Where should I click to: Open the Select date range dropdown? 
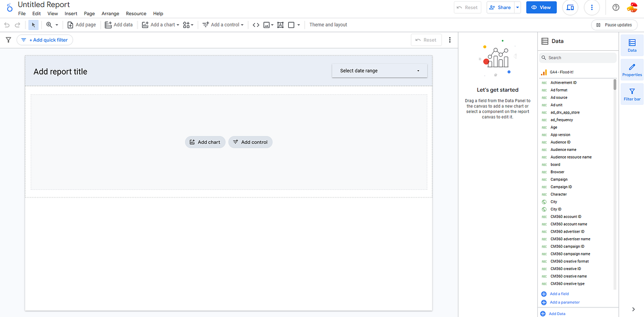pos(379,70)
